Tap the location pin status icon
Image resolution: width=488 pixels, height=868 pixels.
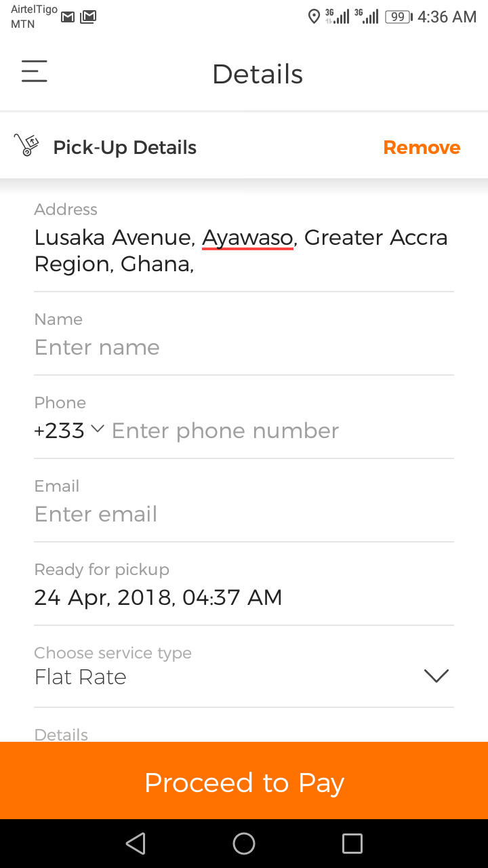(313, 17)
